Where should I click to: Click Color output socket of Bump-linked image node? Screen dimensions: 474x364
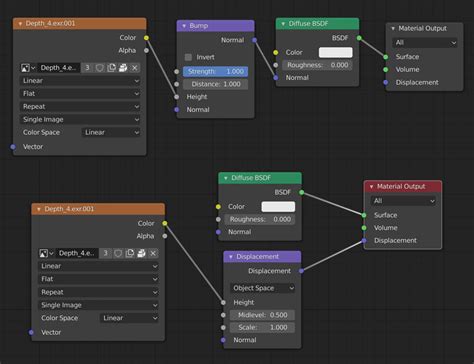[x=146, y=38]
